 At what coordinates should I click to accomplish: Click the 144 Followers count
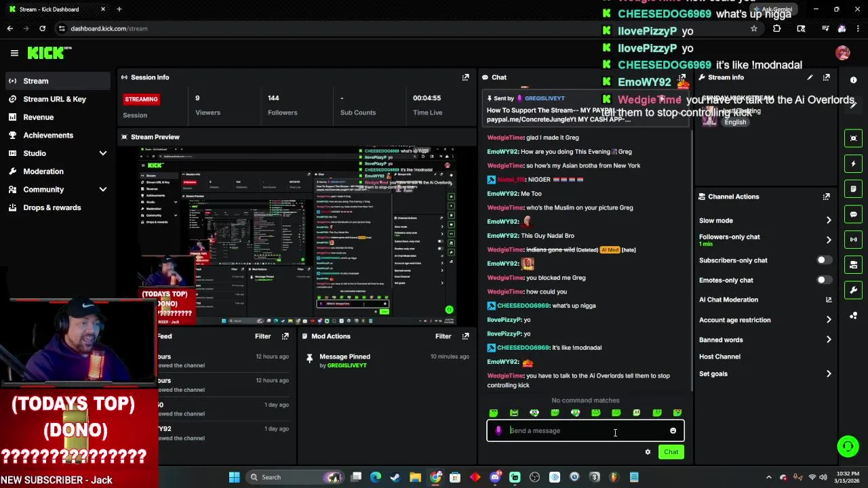point(282,105)
